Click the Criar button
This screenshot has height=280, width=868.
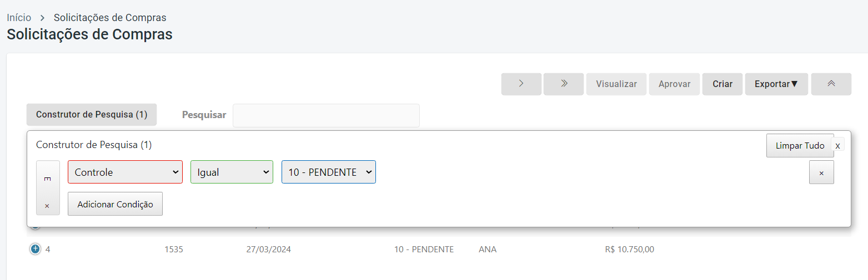click(722, 84)
